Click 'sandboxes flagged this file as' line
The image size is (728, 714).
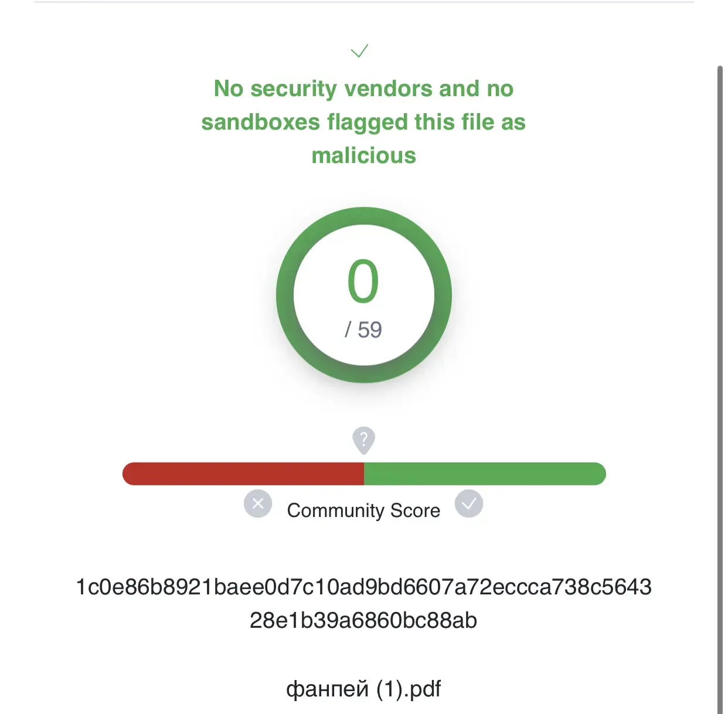pyautogui.click(x=364, y=122)
